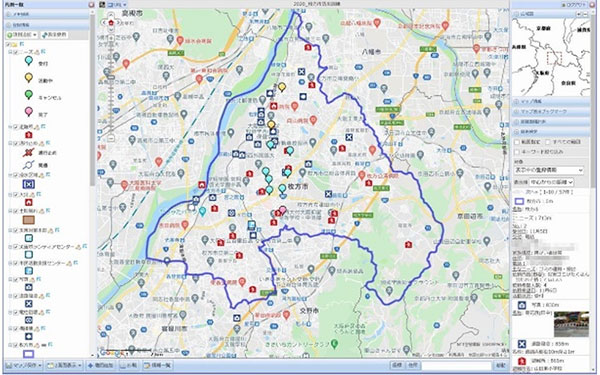Open the マップ操作 dropdown in bottom toolbar
This screenshot has height=375, width=600.
[x=24, y=365]
